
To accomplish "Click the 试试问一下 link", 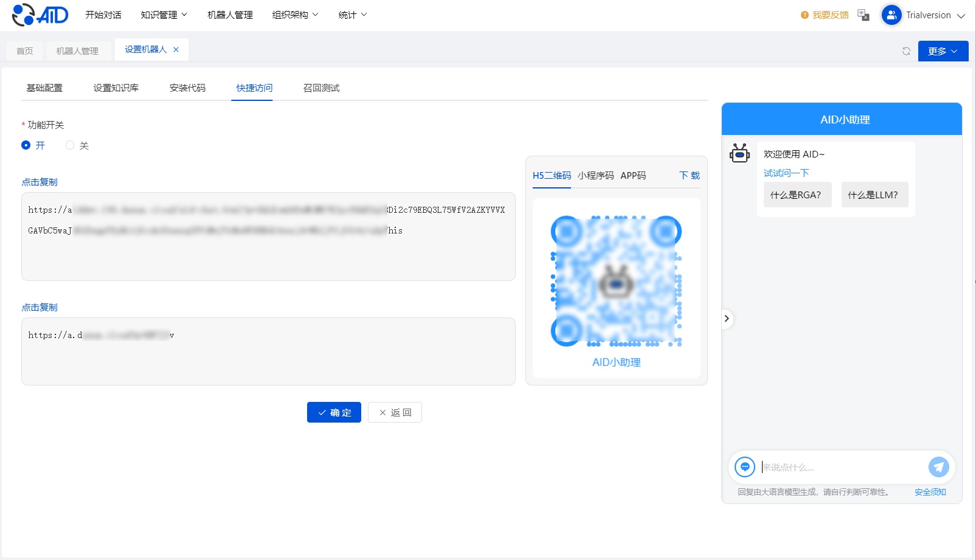I will [x=786, y=173].
